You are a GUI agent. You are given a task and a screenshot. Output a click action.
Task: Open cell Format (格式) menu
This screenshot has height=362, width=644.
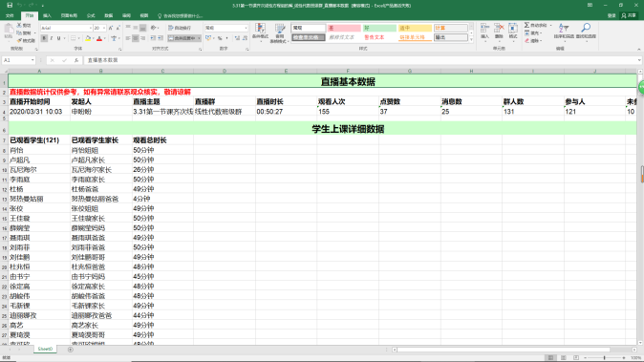[x=512, y=32]
